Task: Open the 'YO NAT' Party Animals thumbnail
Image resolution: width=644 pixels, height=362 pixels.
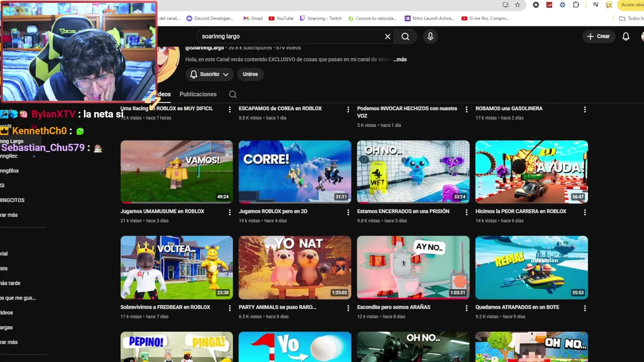Action: [295, 267]
